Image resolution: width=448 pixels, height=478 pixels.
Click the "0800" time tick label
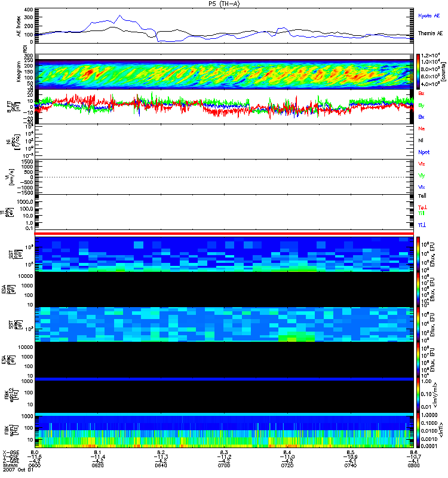413,465
